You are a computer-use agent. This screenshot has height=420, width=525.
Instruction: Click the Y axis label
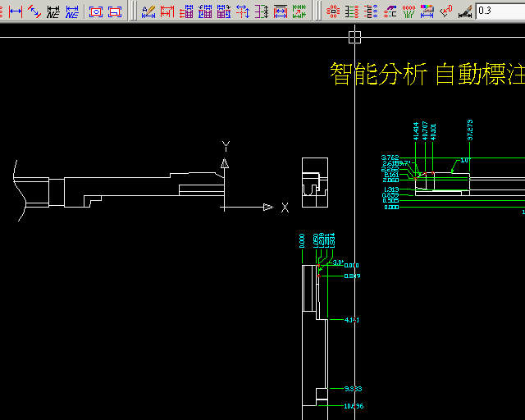click(226, 146)
